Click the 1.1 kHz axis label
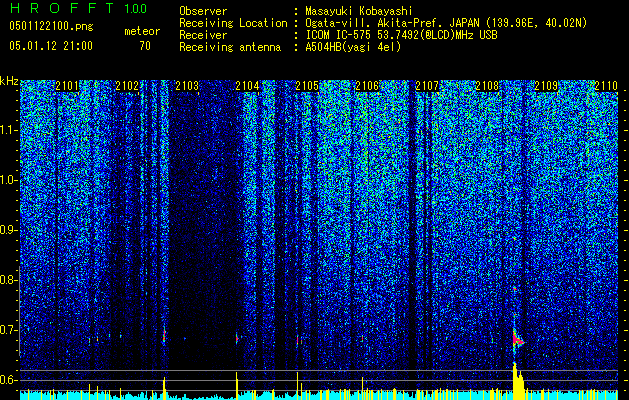This screenshot has width=629, height=400. [8, 131]
